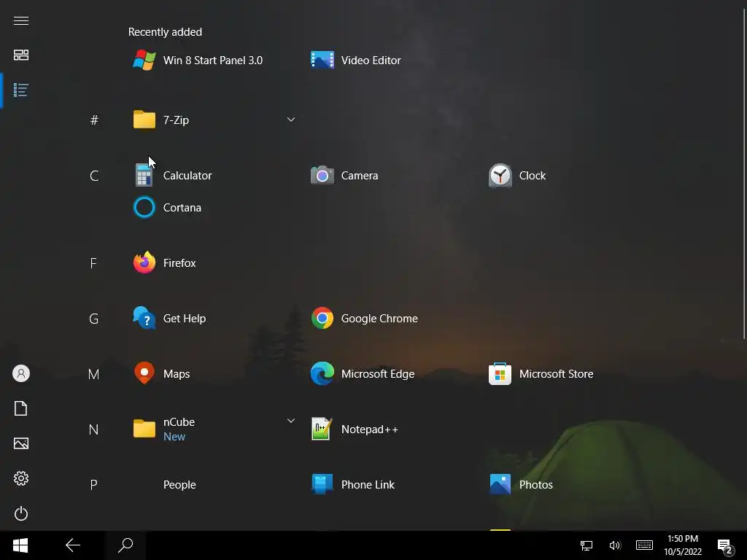Screen dimensions: 747x560
Task: Open the clock showing 1:50 PM
Action: tap(683, 545)
